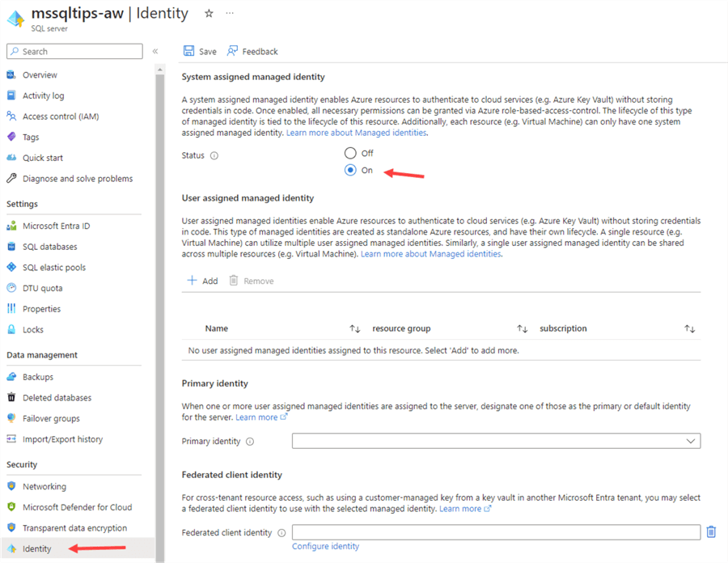Click the Tags icon in the sidebar
Screen dimensions: 728x563
11,137
